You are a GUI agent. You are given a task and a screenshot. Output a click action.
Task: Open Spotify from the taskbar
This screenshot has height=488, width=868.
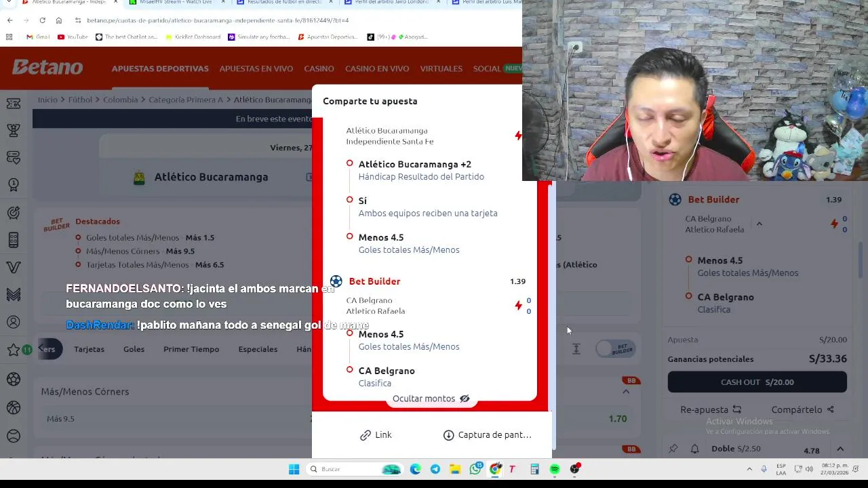pyautogui.click(x=555, y=469)
